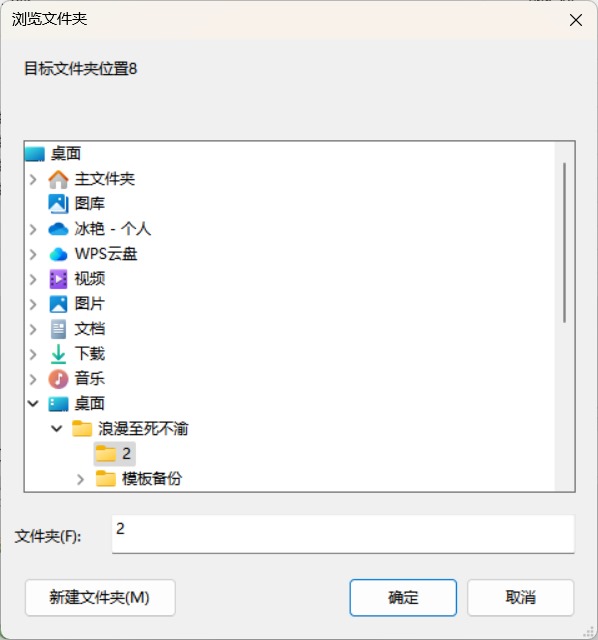Expand the WPS云盘 node chevron

[33, 254]
